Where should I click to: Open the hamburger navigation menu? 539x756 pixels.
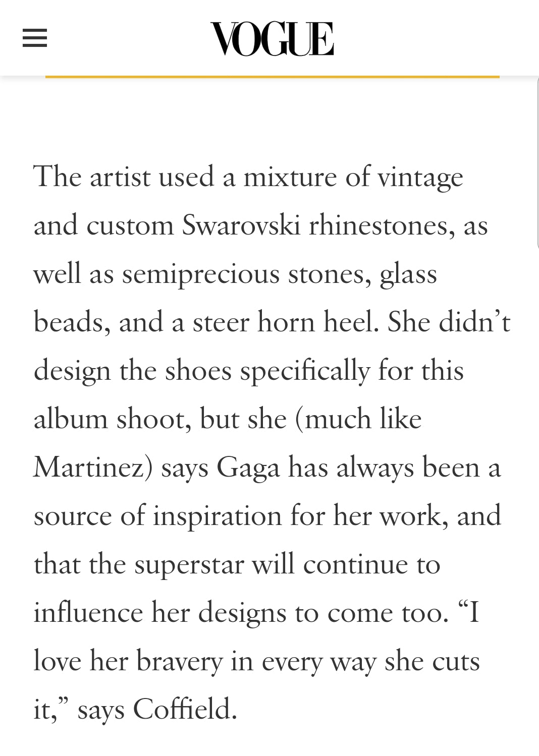click(35, 38)
